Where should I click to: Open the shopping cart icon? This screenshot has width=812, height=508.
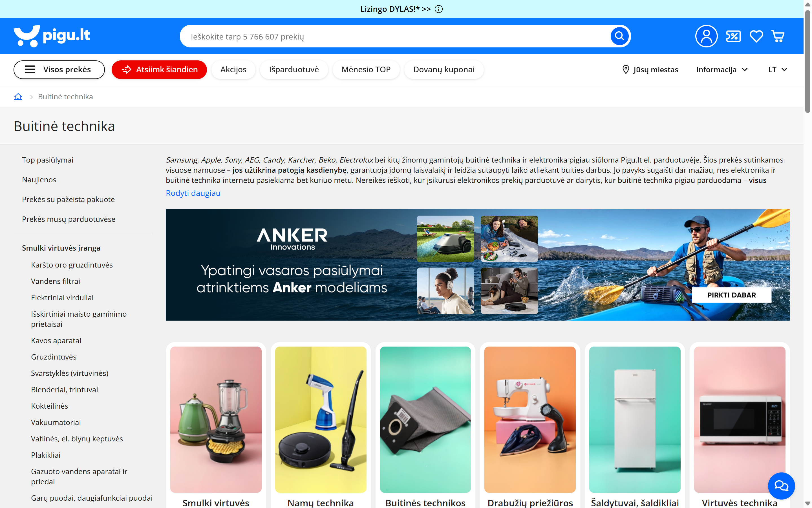pyautogui.click(x=778, y=36)
